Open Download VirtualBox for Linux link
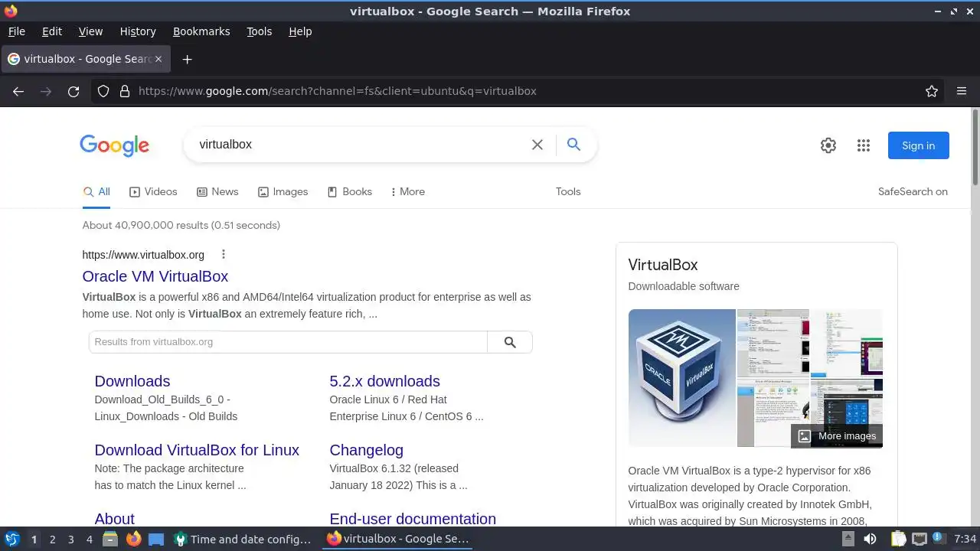This screenshot has height=551, width=980. (x=197, y=450)
